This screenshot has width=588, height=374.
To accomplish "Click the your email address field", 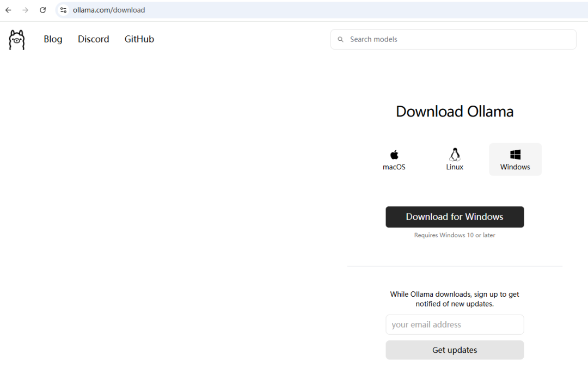I will click(x=455, y=324).
